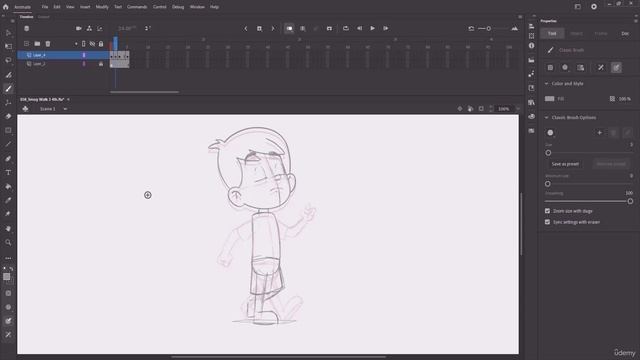640x360 pixels.
Task: Switch to the Tool tab in Properties
Action: pos(552,33)
